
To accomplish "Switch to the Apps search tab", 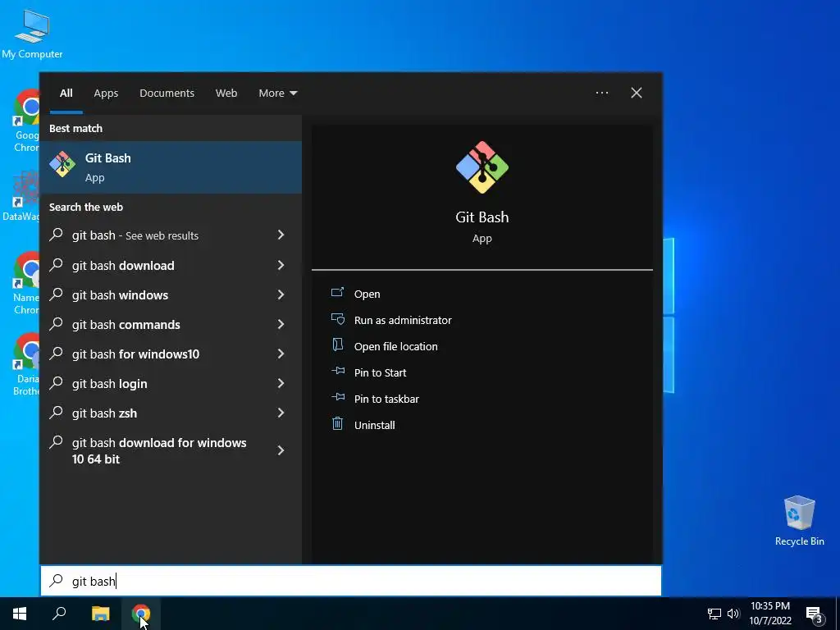I will (x=106, y=93).
